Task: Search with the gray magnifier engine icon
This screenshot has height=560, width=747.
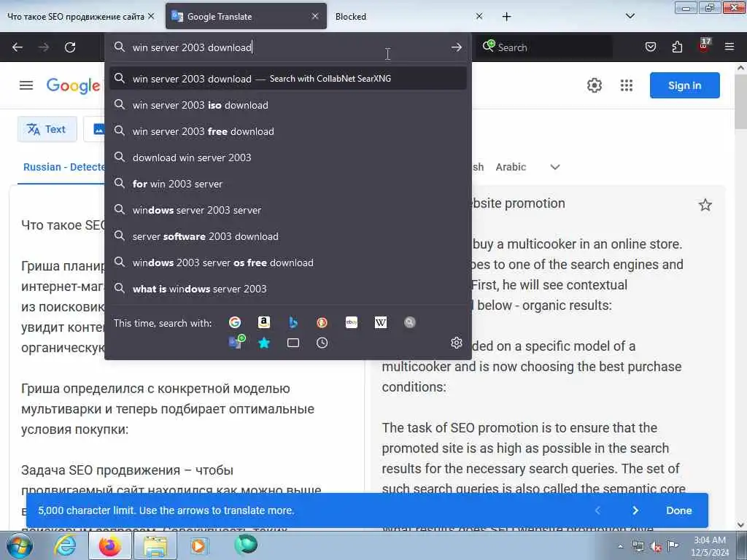Action: tap(410, 322)
